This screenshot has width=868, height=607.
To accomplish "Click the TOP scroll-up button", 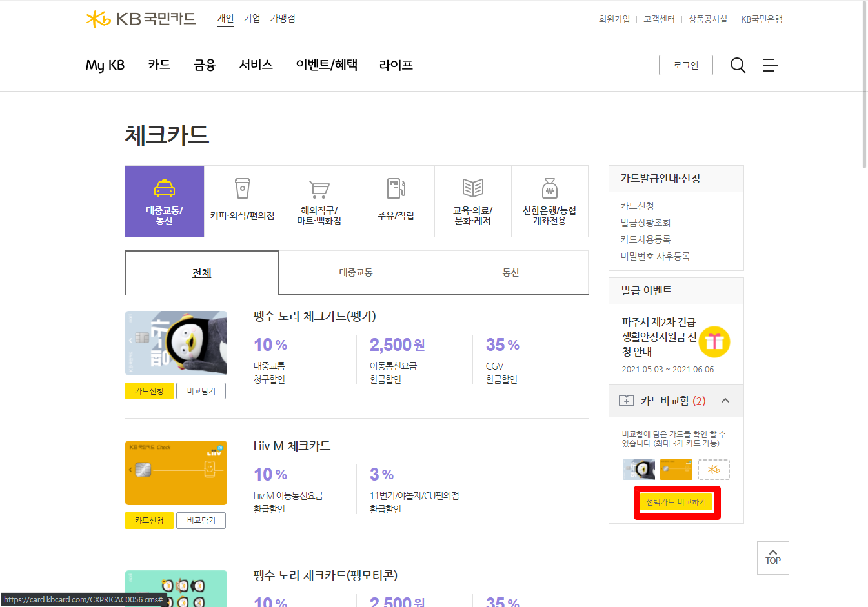I will (x=773, y=558).
